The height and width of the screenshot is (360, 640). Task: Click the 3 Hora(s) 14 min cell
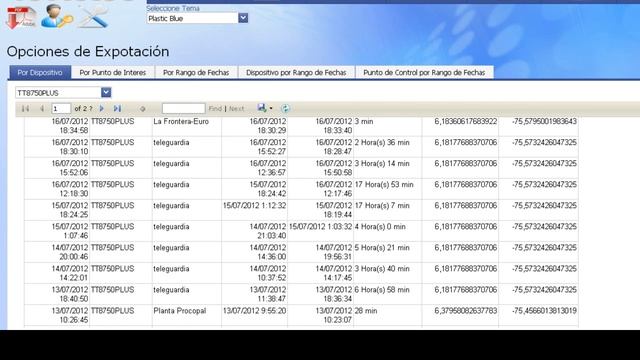(388, 168)
